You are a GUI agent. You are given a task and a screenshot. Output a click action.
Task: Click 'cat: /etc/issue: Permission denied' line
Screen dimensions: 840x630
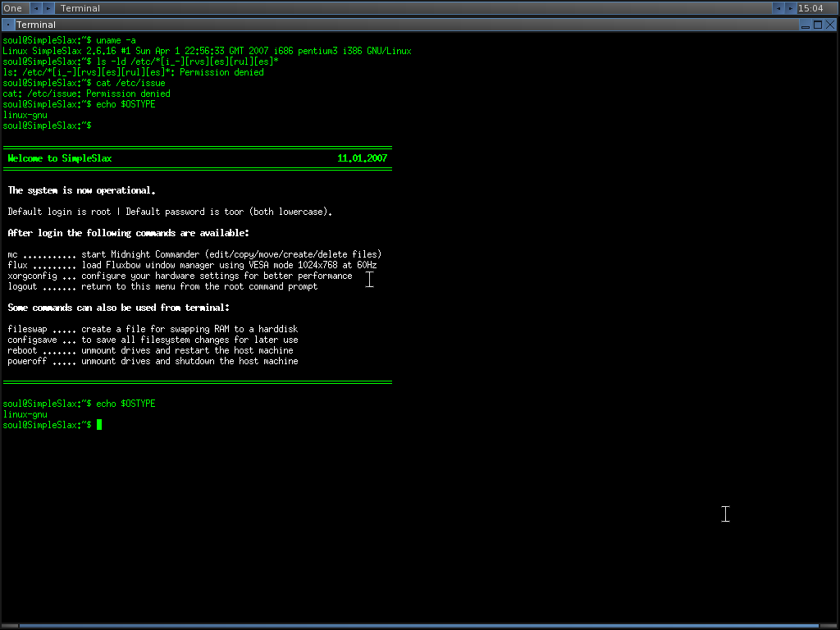coord(87,94)
